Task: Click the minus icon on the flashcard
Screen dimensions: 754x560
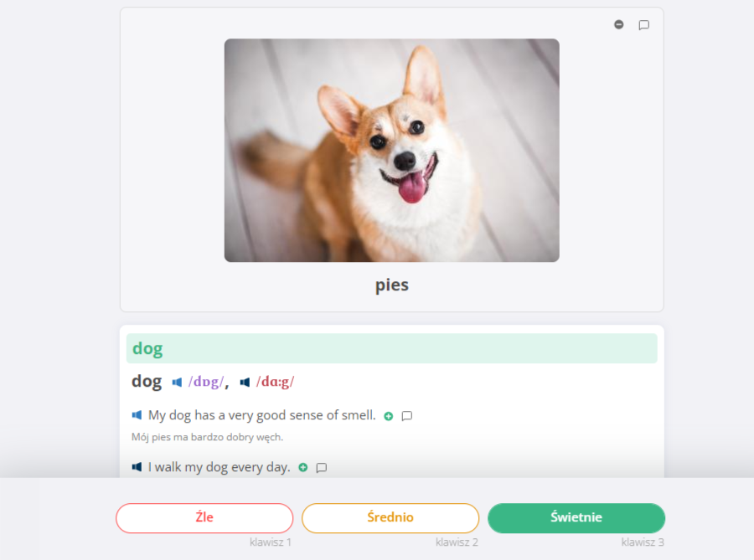Action: point(619,24)
